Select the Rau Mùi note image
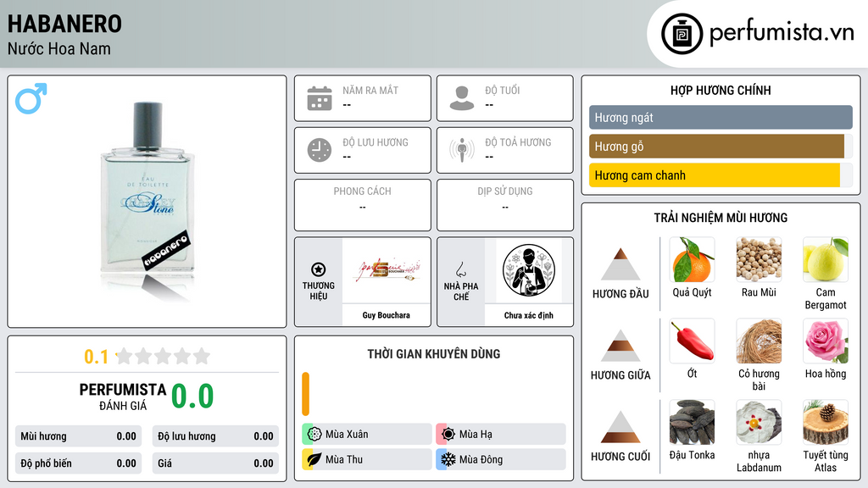868x488 pixels. (759, 260)
